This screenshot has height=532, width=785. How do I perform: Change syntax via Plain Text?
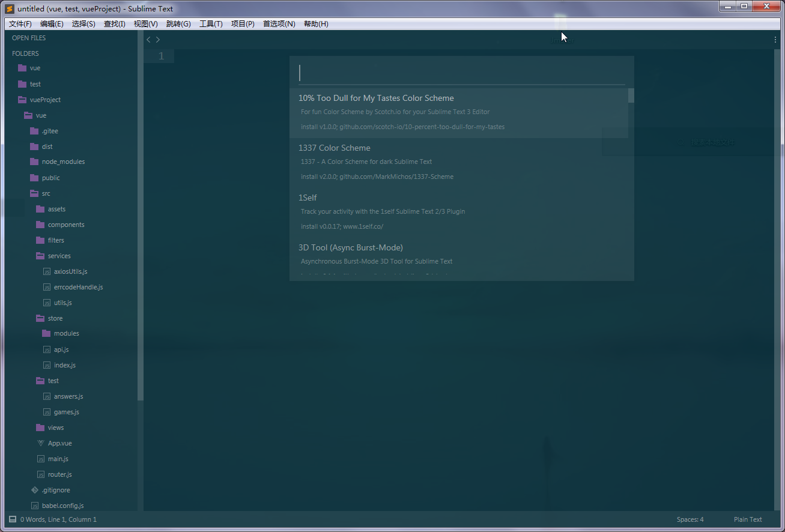748,519
